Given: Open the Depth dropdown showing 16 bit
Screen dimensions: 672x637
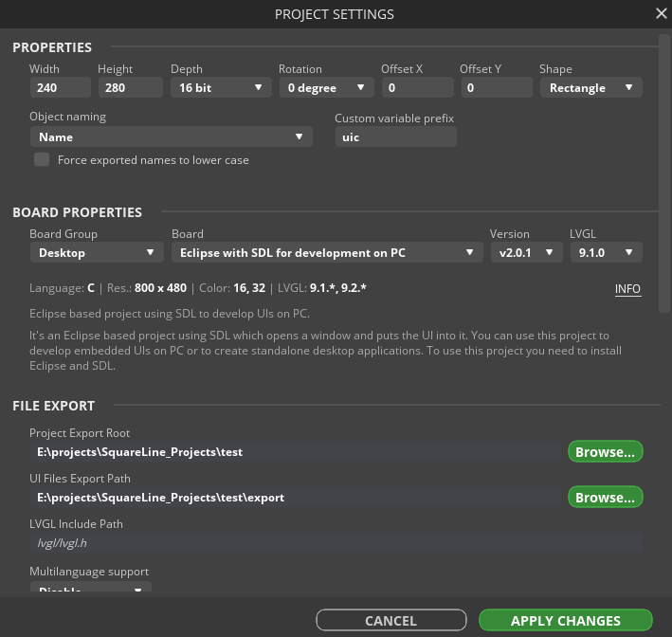Looking at the screenshot, I should tap(221, 88).
